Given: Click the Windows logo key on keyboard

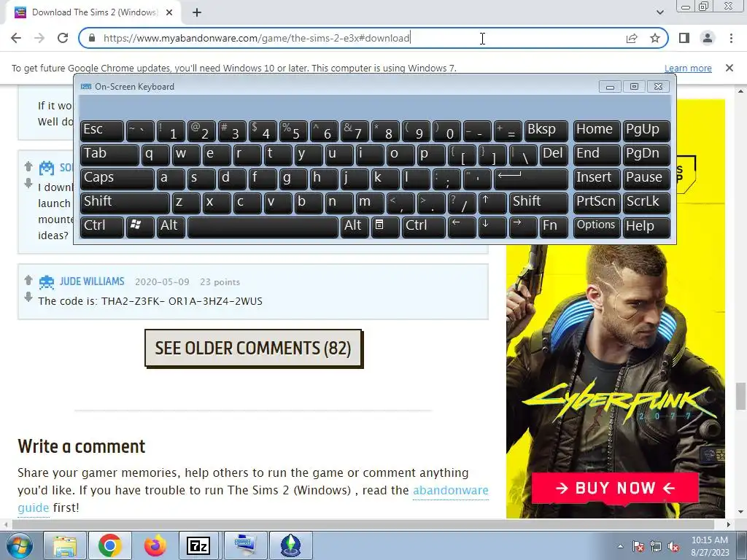Looking at the screenshot, I should tap(140, 227).
